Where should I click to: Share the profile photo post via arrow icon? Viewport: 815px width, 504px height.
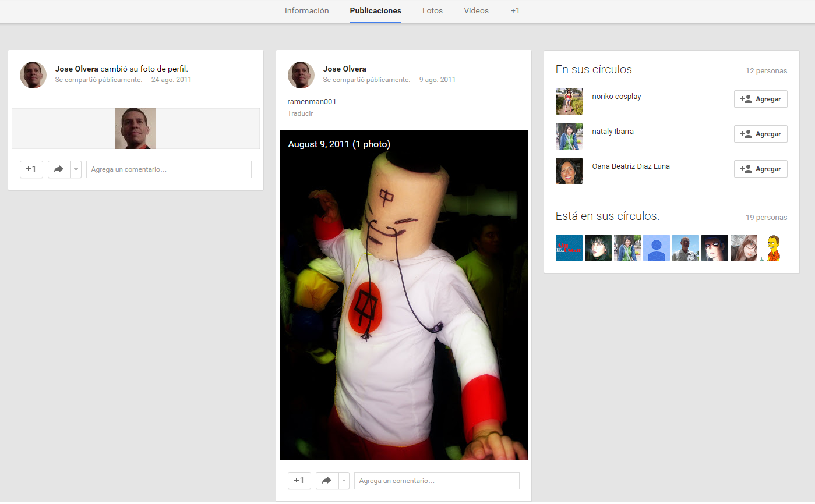(59, 169)
